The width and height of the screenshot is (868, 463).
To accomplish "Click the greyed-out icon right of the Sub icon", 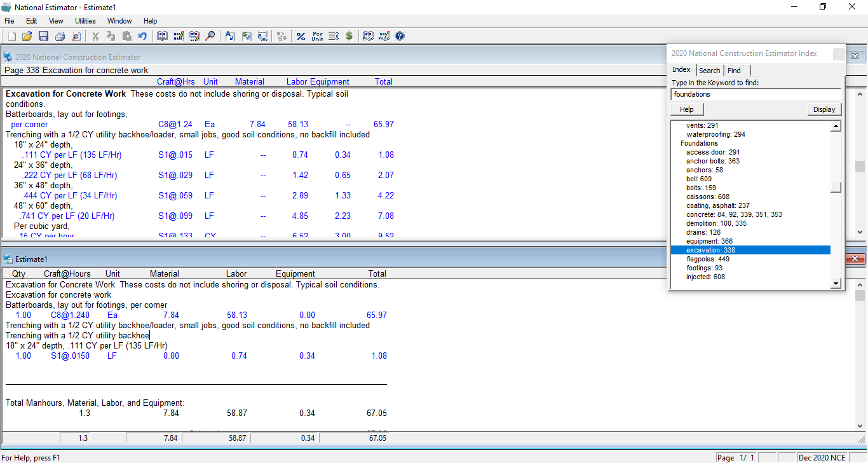I will (281, 36).
